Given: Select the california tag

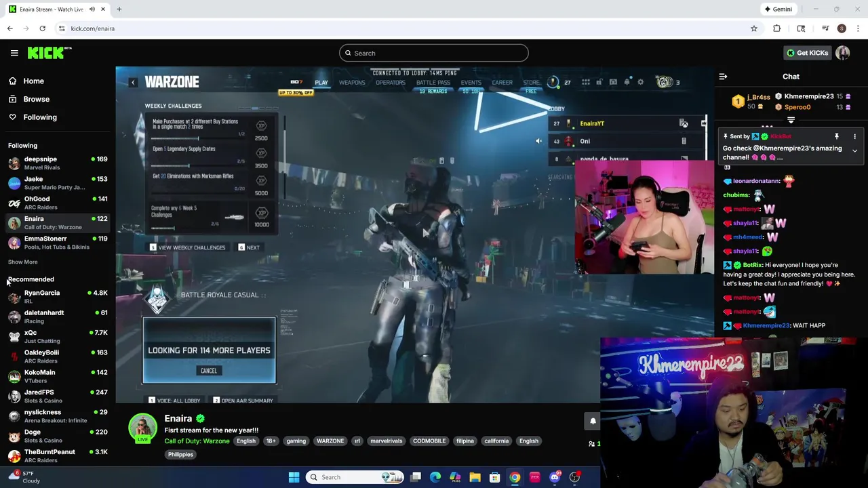Looking at the screenshot, I should coord(496,441).
